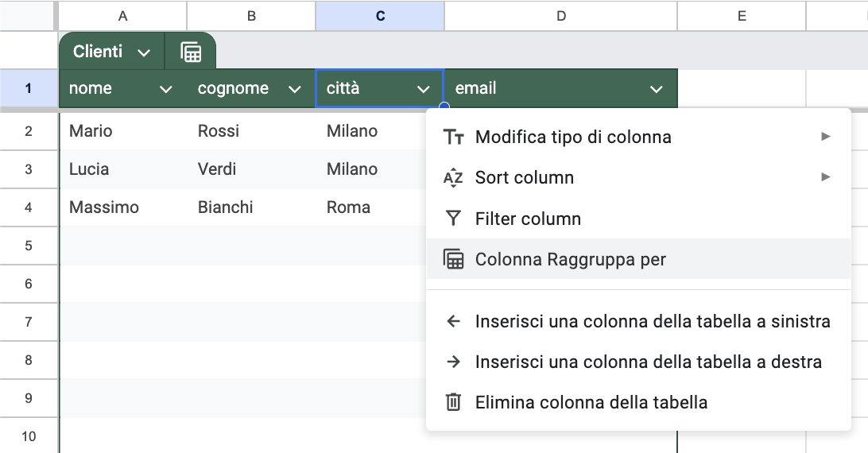Select row 2 header

(29, 131)
